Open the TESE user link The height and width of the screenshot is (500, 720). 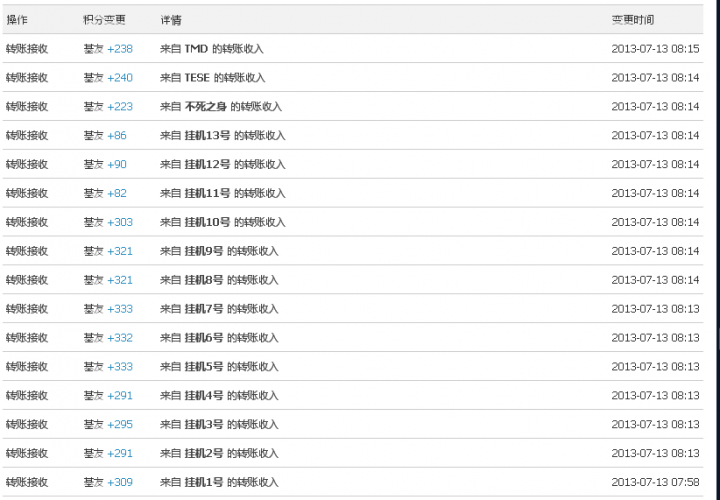click(197, 78)
